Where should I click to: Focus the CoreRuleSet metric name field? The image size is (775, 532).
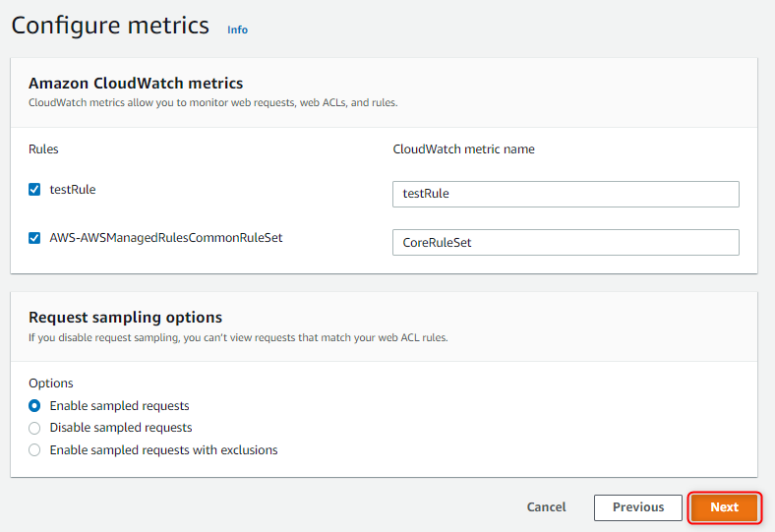click(x=565, y=242)
